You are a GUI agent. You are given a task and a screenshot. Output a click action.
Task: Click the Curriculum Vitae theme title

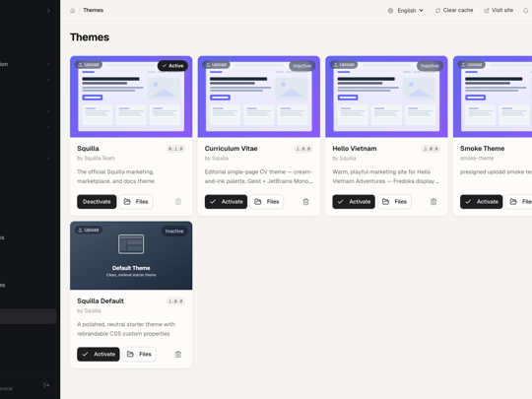point(232,148)
